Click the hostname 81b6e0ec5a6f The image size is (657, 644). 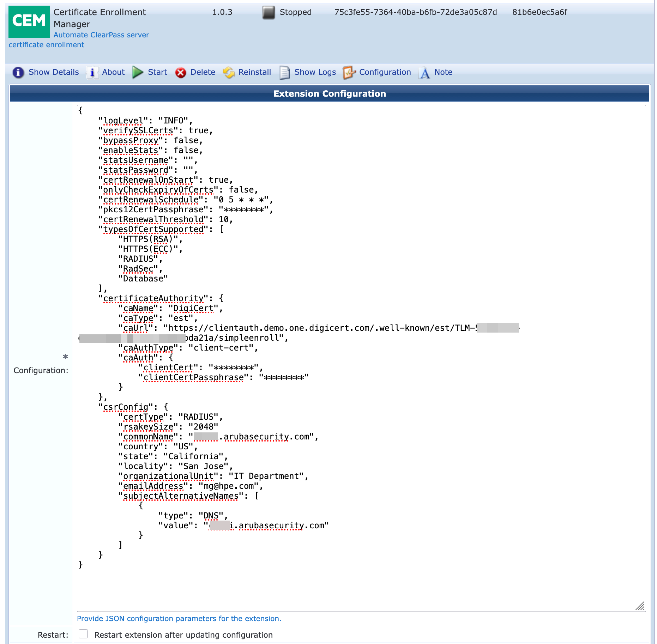coord(540,12)
